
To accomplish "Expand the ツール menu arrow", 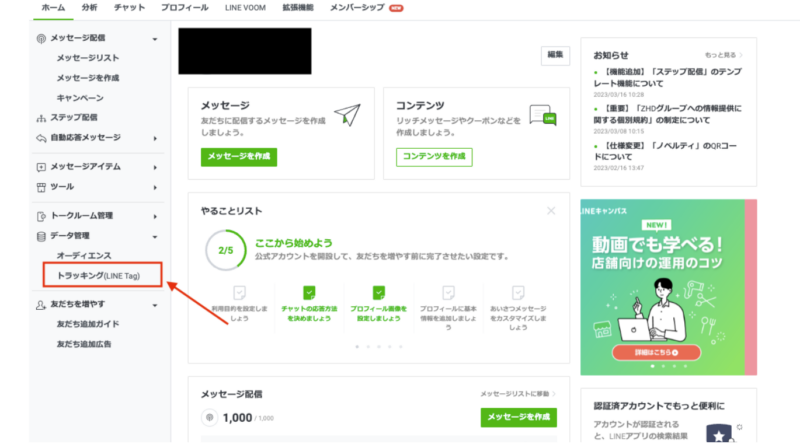I will pos(155,188).
